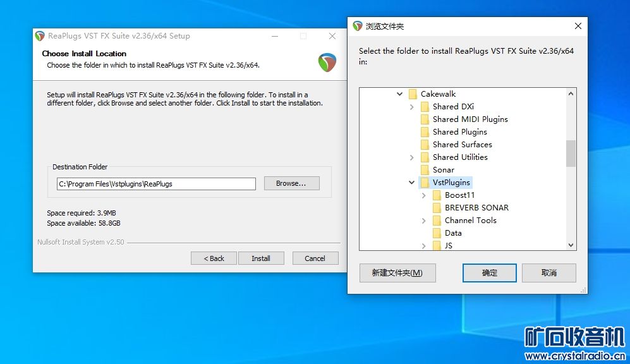This screenshot has width=630, height=364.
Task: Click the folder tree scroll-down arrow
Action: [571, 245]
